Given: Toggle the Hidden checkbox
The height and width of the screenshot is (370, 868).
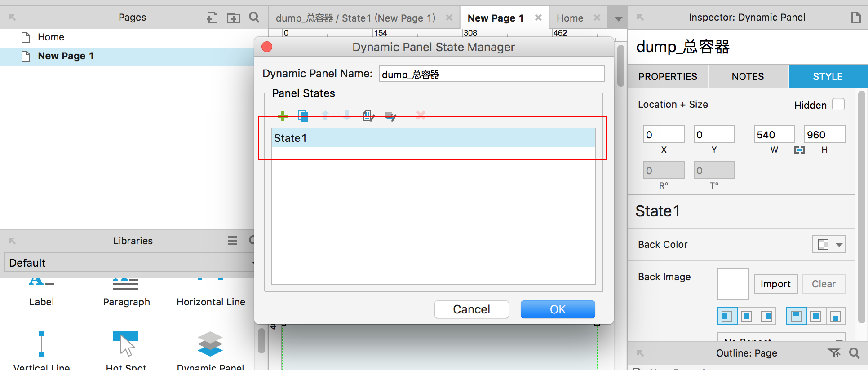Looking at the screenshot, I should pos(838,105).
